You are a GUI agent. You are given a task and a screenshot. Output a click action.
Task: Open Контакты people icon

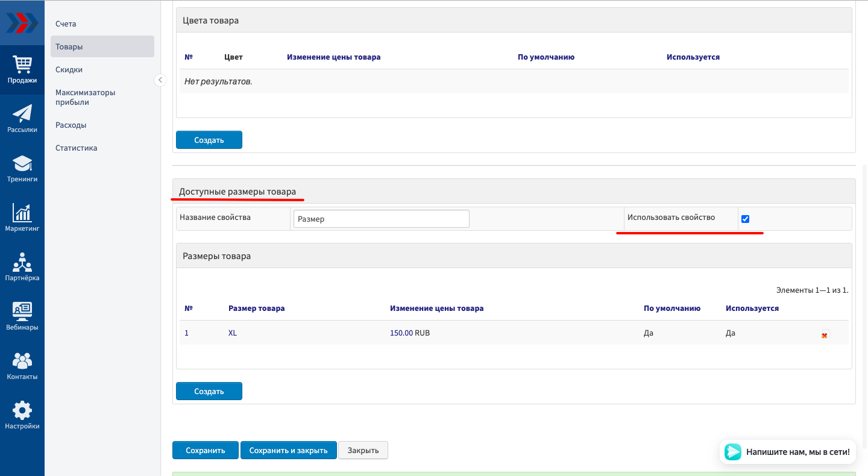click(22, 361)
